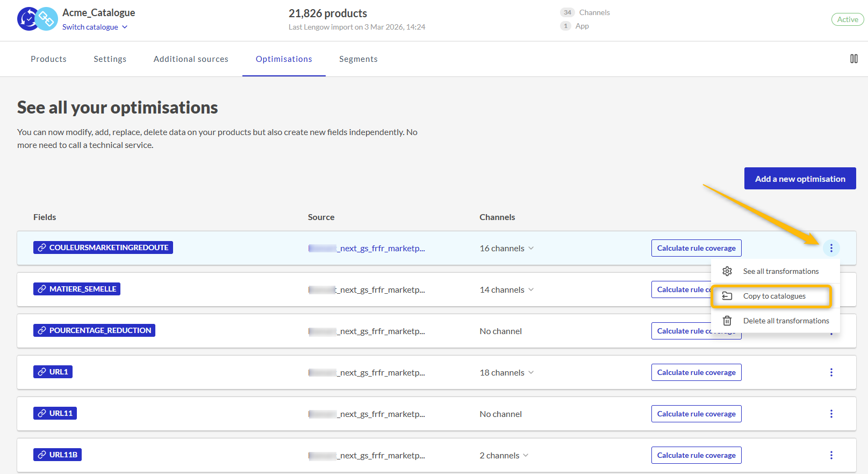Expand the 14 channels list
868x474 pixels.
(507, 289)
